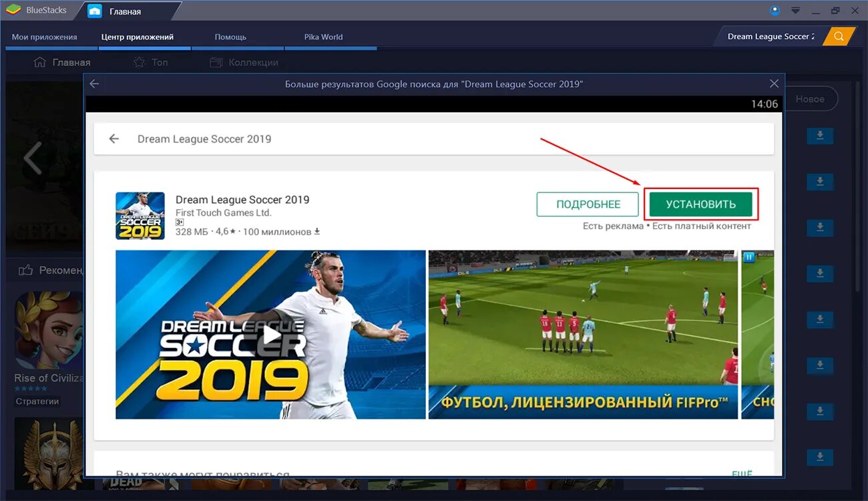Click the Play Store back arrow

[x=114, y=139]
